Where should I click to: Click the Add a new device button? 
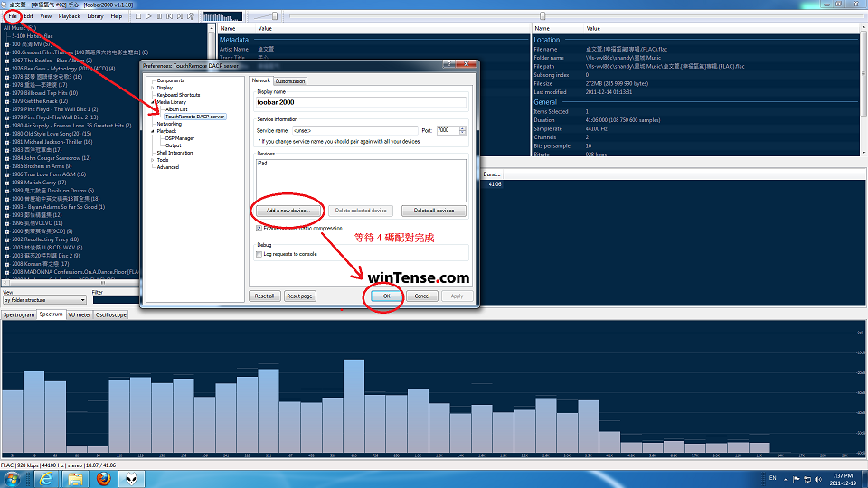point(288,211)
